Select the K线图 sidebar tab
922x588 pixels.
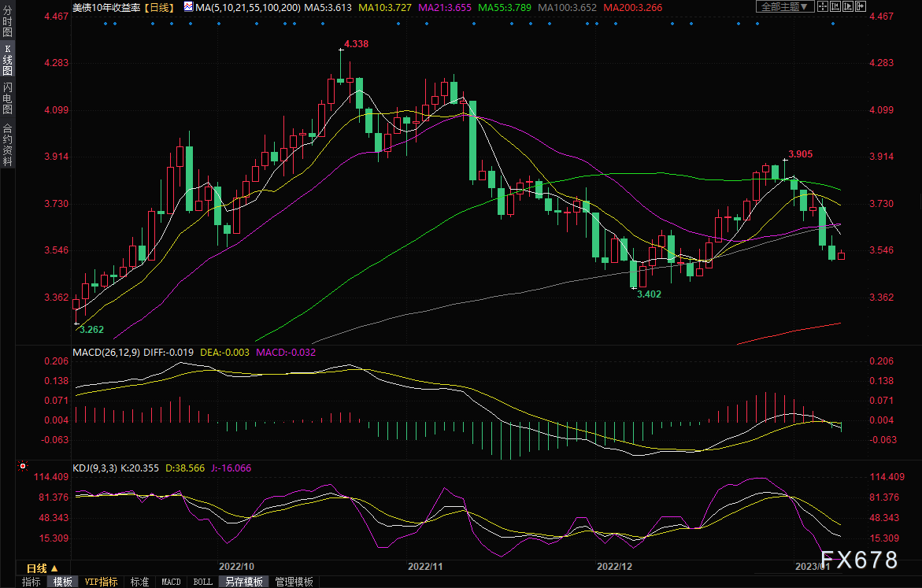7,60
